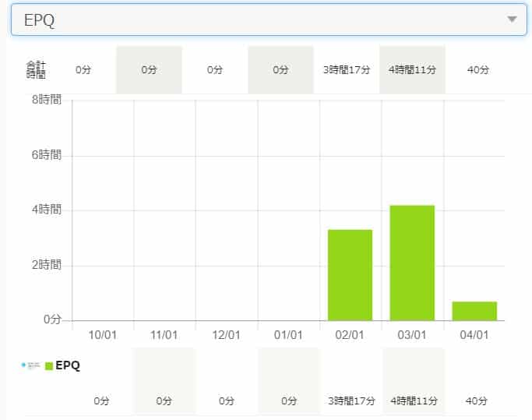
Task: Click the 12/01 date axis label
Action: (226, 334)
